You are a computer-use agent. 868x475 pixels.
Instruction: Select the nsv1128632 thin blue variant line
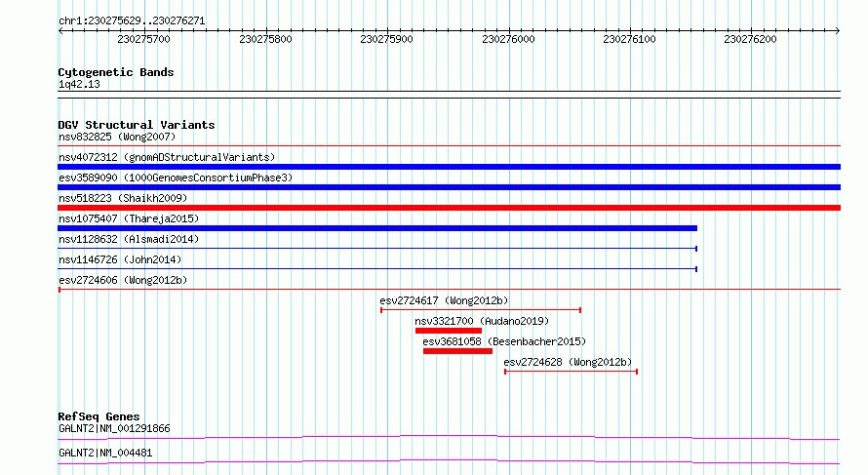click(x=377, y=249)
